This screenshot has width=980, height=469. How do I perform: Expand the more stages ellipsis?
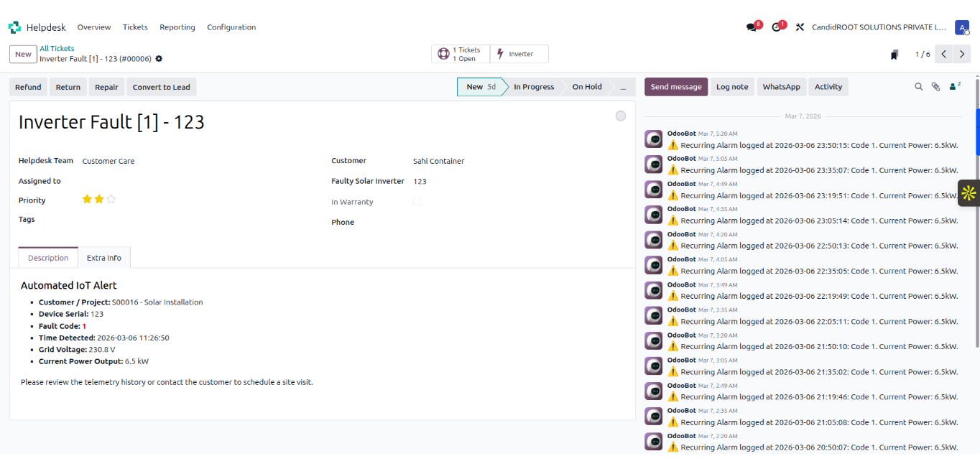[623, 87]
